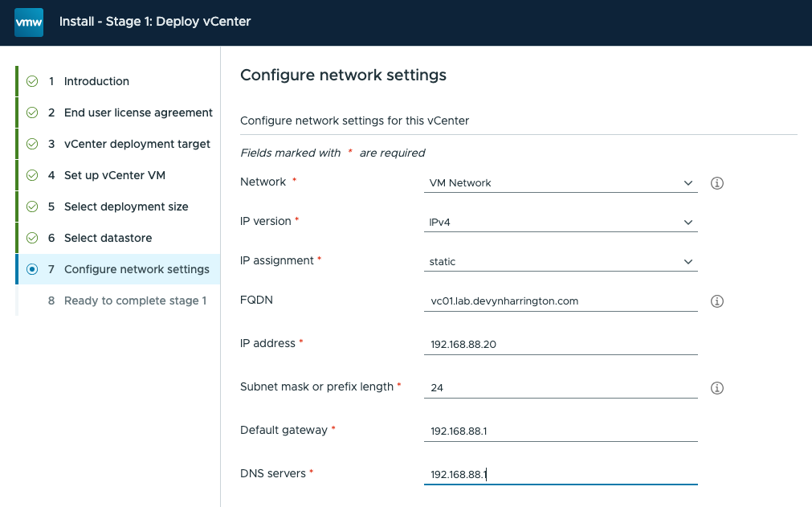Go to step 6 Select datastore
This screenshot has width=812, height=507.
point(119,238)
